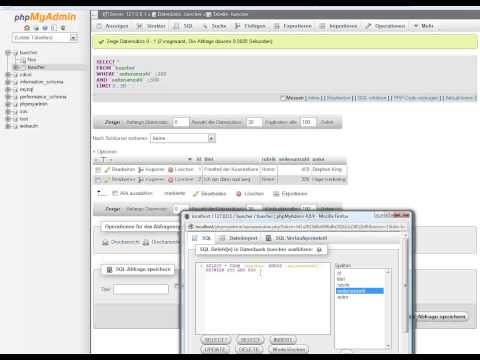Select the buecher table in the tree
This screenshot has width=480, height=360.
tap(36, 67)
